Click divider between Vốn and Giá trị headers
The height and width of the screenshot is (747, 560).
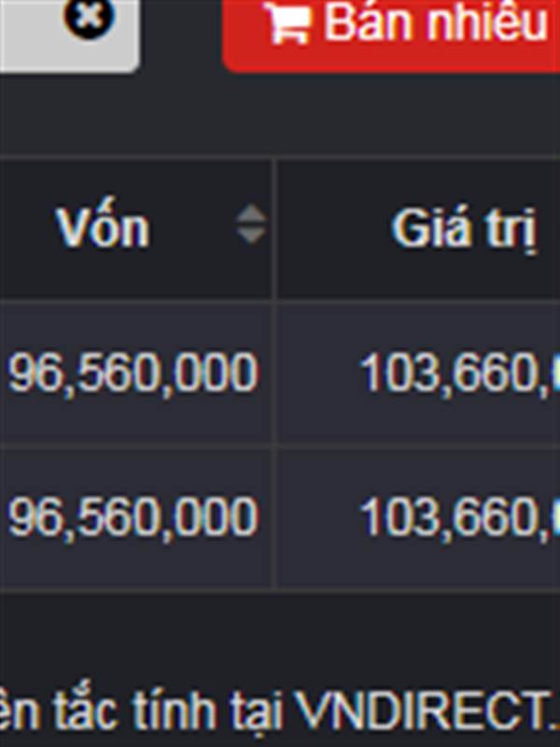click(x=273, y=228)
